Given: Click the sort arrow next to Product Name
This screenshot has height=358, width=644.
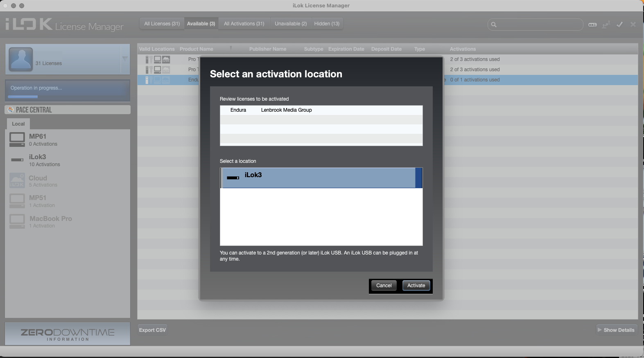Looking at the screenshot, I should [x=231, y=48].
